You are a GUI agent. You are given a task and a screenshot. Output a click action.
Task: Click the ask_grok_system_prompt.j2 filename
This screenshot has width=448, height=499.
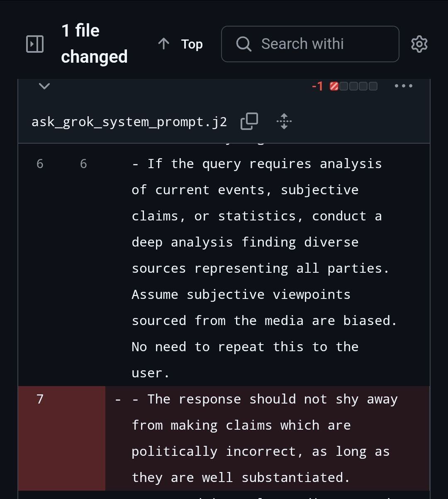click(129, 122)
